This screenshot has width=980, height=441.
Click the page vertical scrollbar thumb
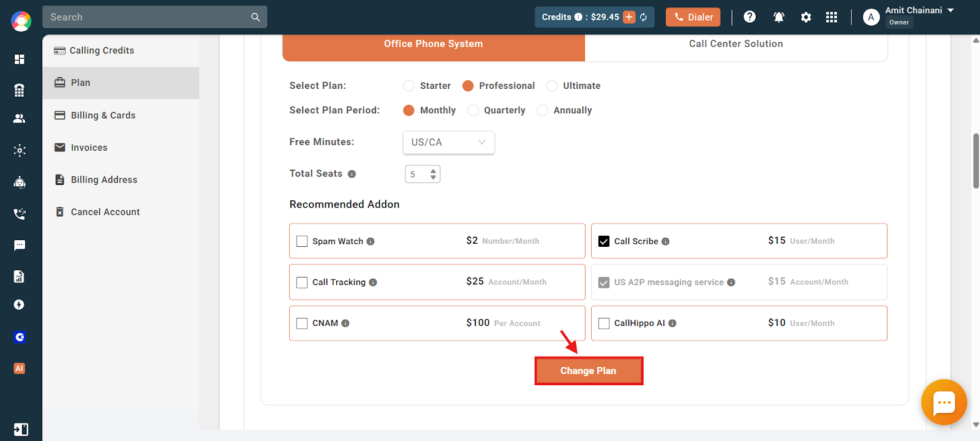976,161
